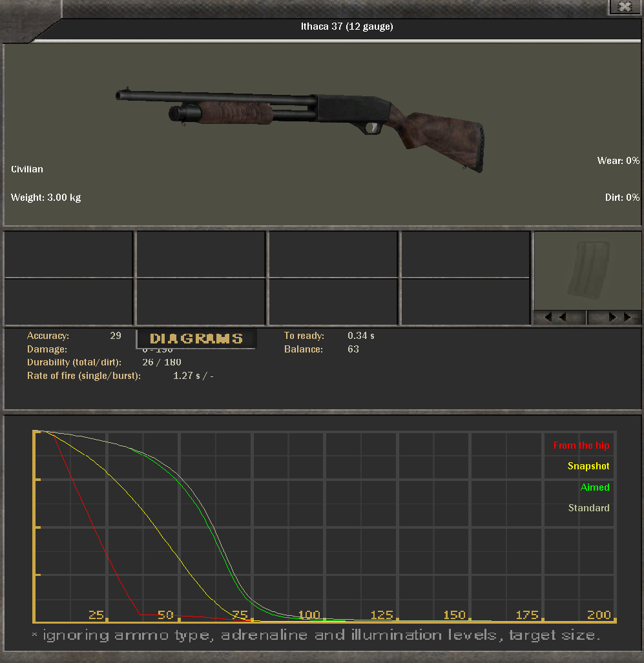
Task: Select first-row, third-column empty attachment slot
Action: click(x=333, y=254)
